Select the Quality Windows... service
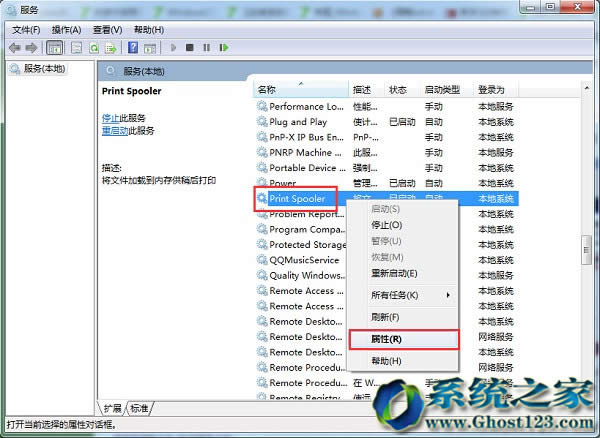Viewport: 600px width, 438px height. coord(300,275)
